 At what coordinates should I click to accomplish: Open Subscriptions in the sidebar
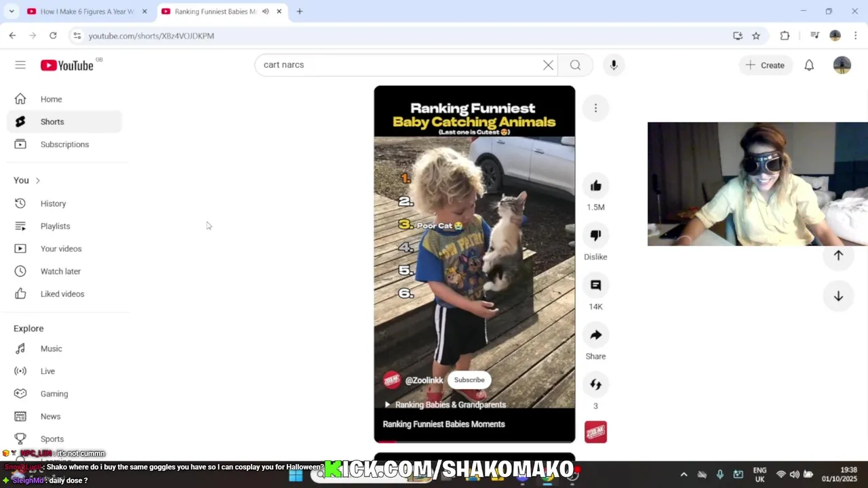coord(64,144)
